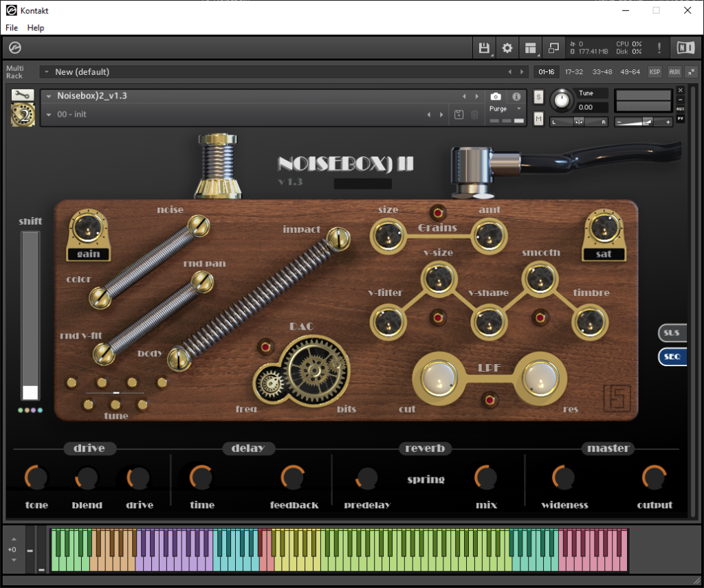Click the Tune knob in instrument header

point(562,100)
